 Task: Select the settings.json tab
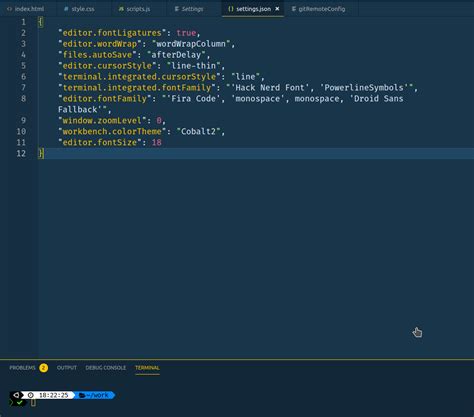[253, 9]
